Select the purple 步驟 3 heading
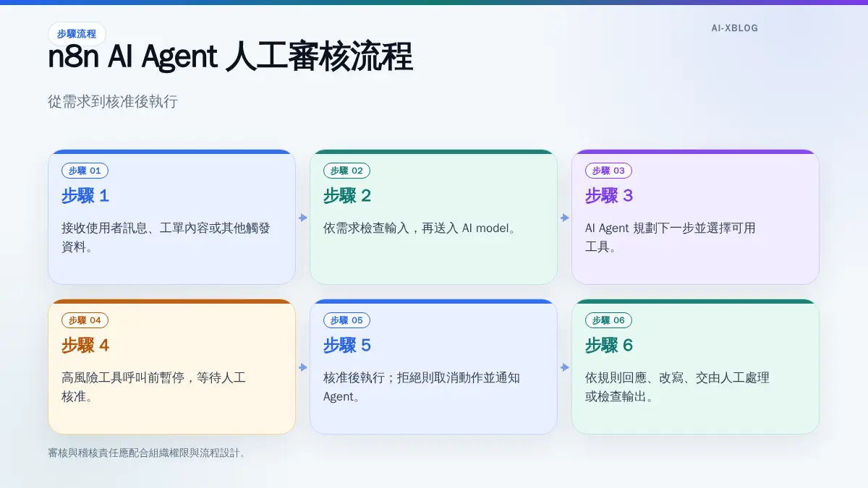 609,196
